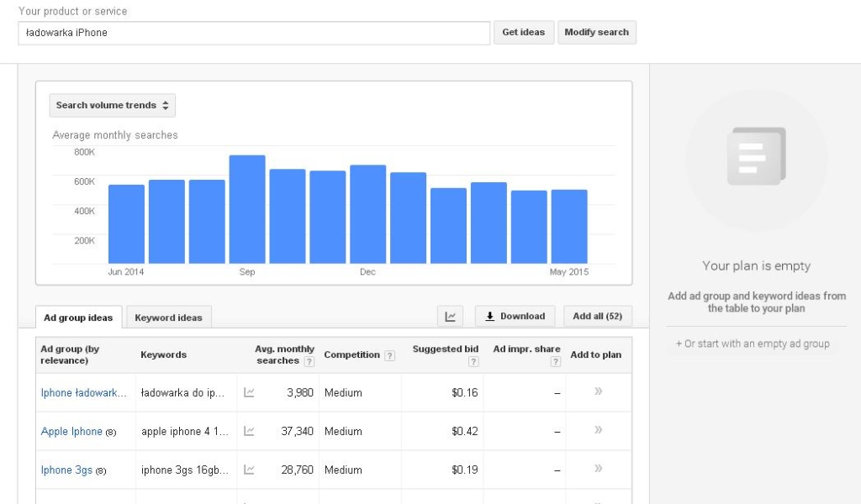Click the Keywords column header

pos(164,354)
